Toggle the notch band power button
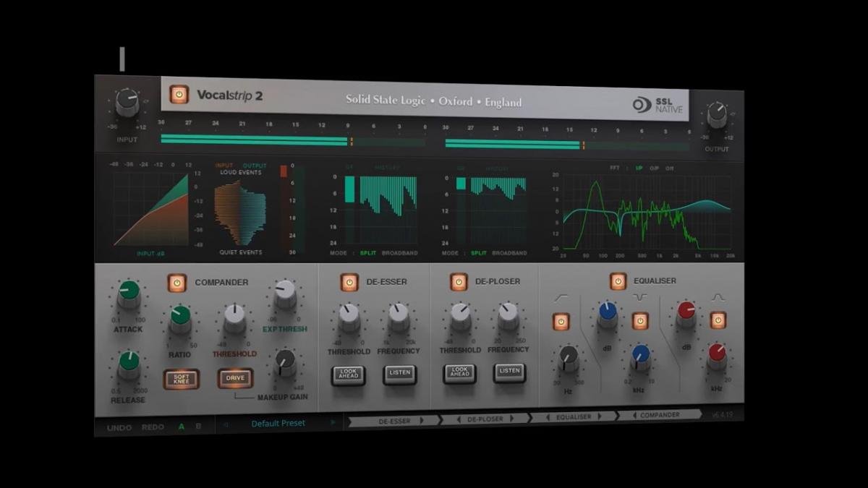The height and width of the screenshot is (488, 868). [x=640, y=320]
